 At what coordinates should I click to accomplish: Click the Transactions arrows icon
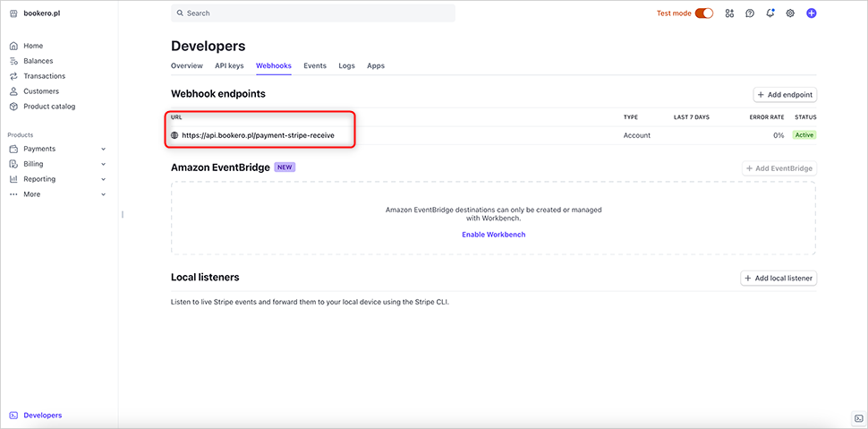[13, 76]
